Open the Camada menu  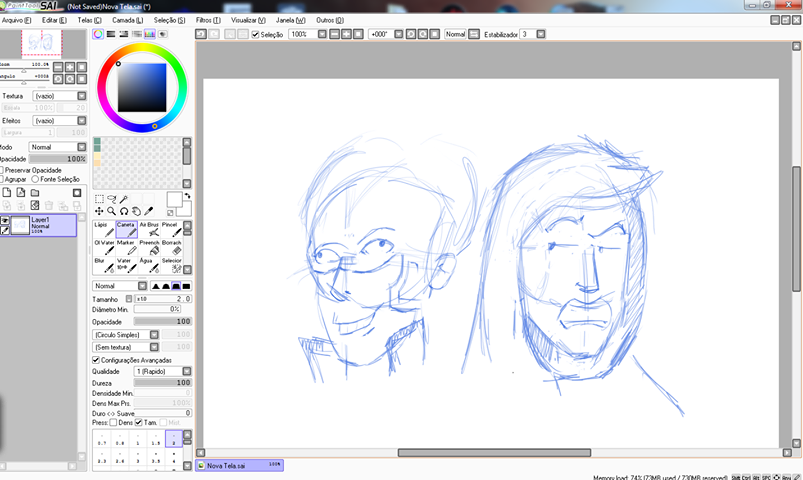tap(126, 20)
